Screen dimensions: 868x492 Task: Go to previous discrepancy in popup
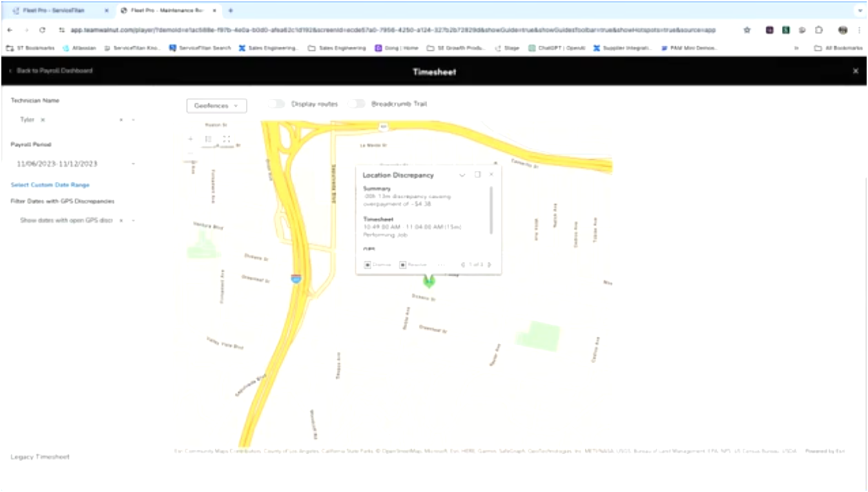click(463, 265)
